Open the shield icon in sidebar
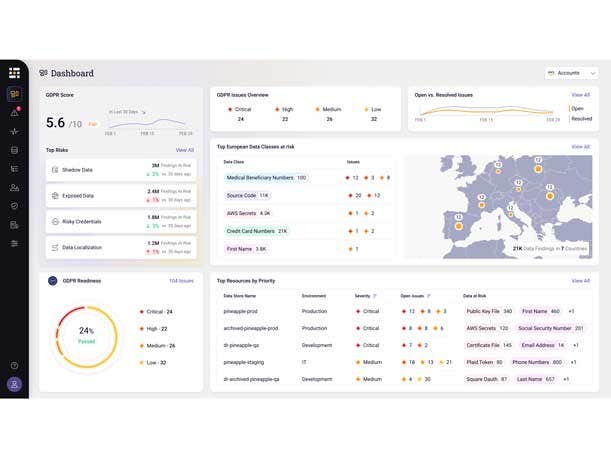The width and height of the screenshot is (611, 458). click(x=14, y=206)
